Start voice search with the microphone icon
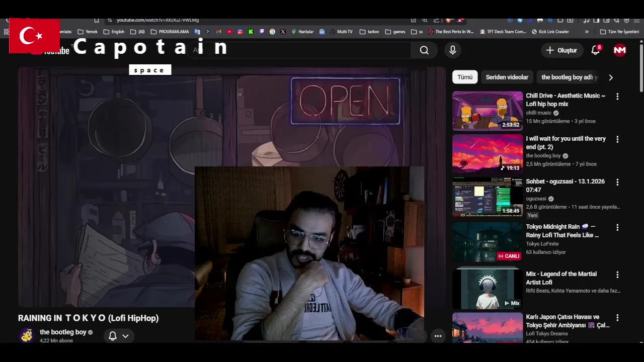The height and width of the screenshot is (362, 644). 453,50
